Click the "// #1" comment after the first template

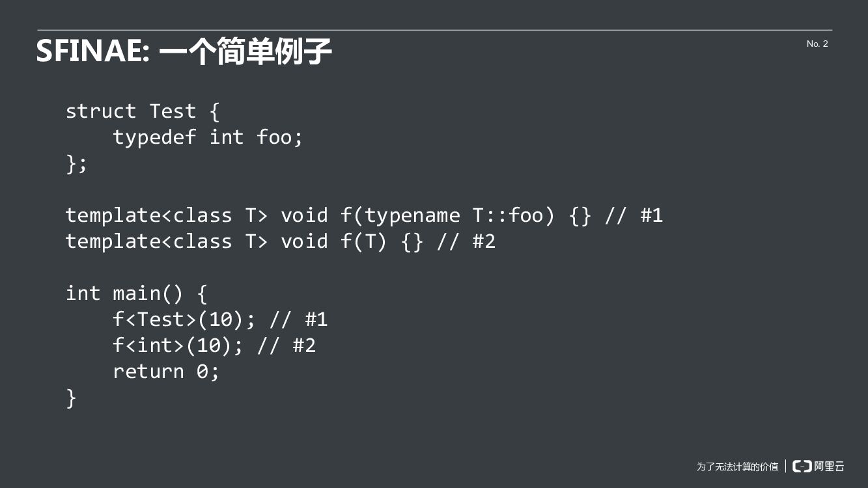[x=634, y=215]
